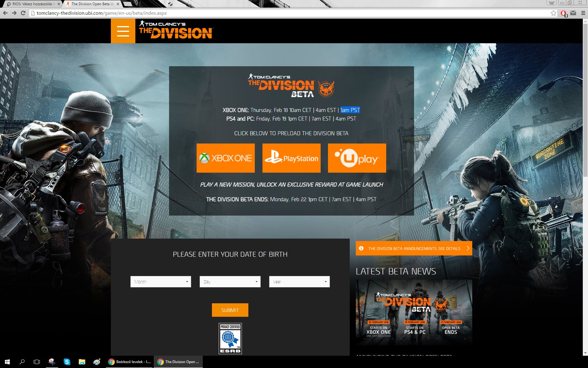Click the scrollbar down arrow
This screenshot has height=368, width=588.
585,353
